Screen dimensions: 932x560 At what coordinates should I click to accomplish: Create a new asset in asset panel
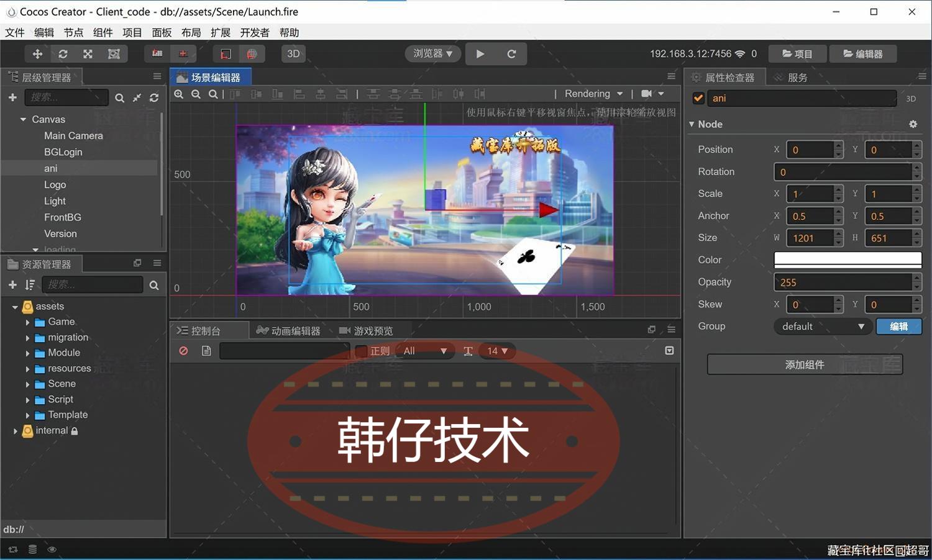click(12, 284)
